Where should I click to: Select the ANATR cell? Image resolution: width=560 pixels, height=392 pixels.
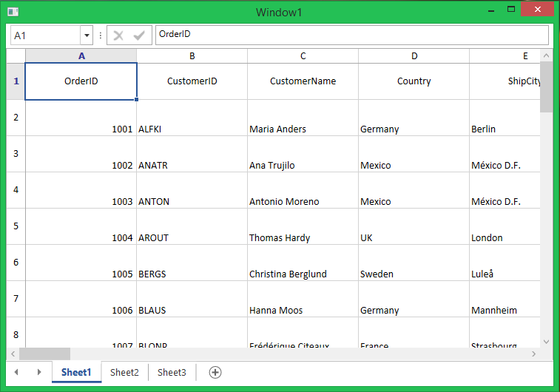point(192,155)
